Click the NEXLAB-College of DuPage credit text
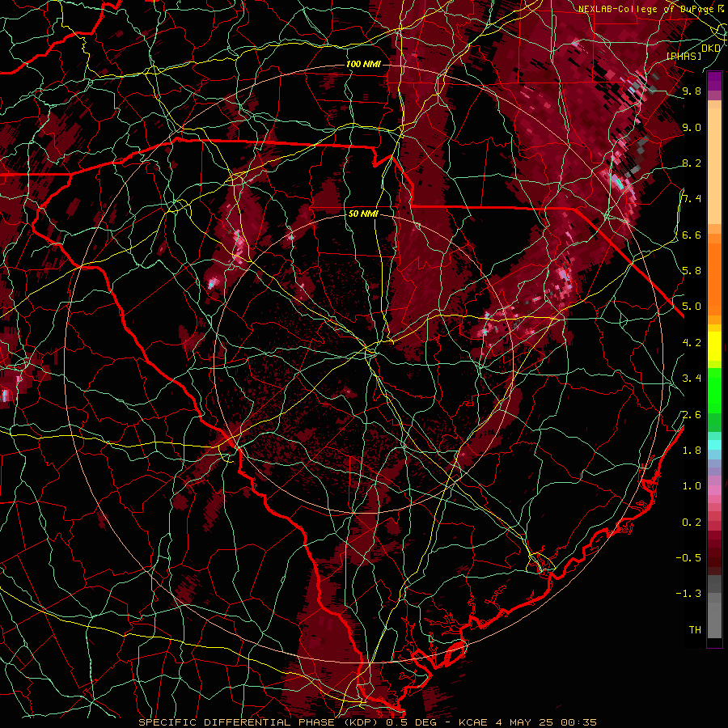This screenshot has height=728, width=728. (x=646, y=9)
